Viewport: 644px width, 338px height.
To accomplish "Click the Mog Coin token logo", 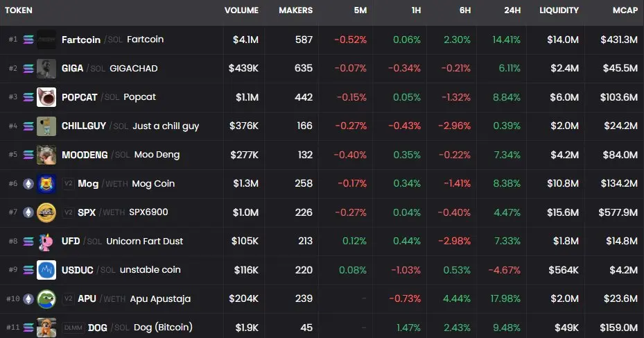I will (46, 183).
